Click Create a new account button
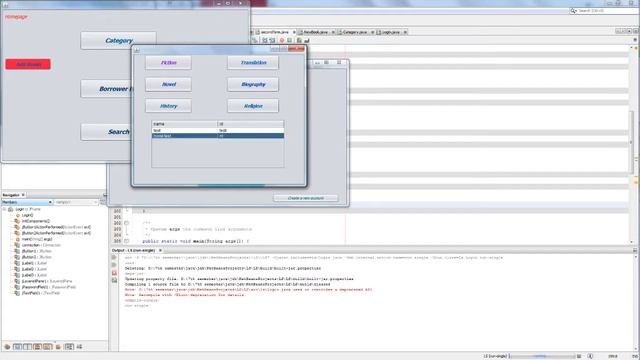Viewport: 640px width, 360px height. click(x=306, y=198)
